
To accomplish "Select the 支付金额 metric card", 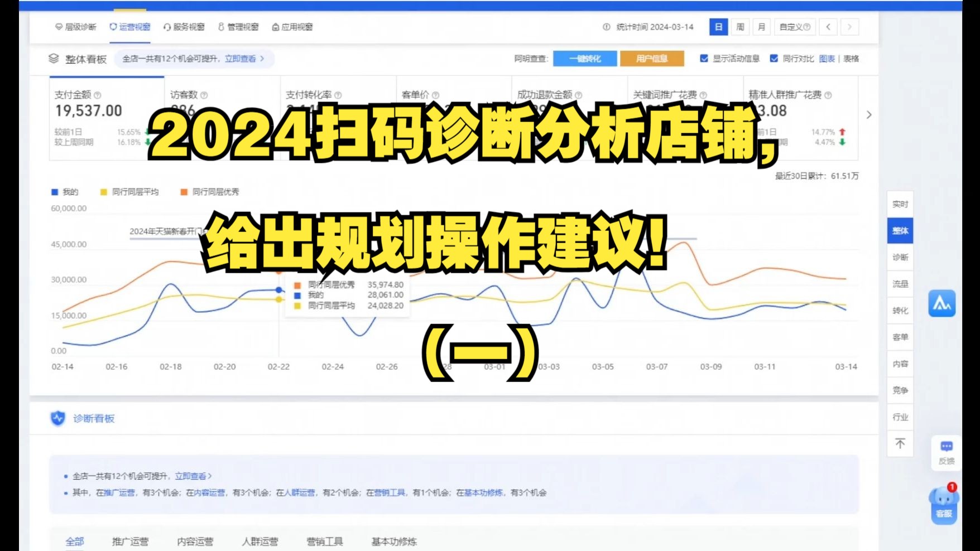I will pos(107,118).
